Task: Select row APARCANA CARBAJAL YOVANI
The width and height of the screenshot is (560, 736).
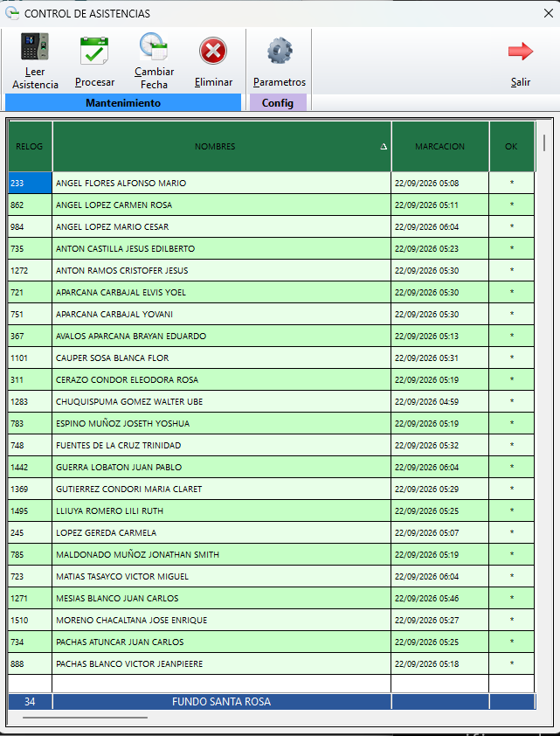Action: (x=271, y=314)
